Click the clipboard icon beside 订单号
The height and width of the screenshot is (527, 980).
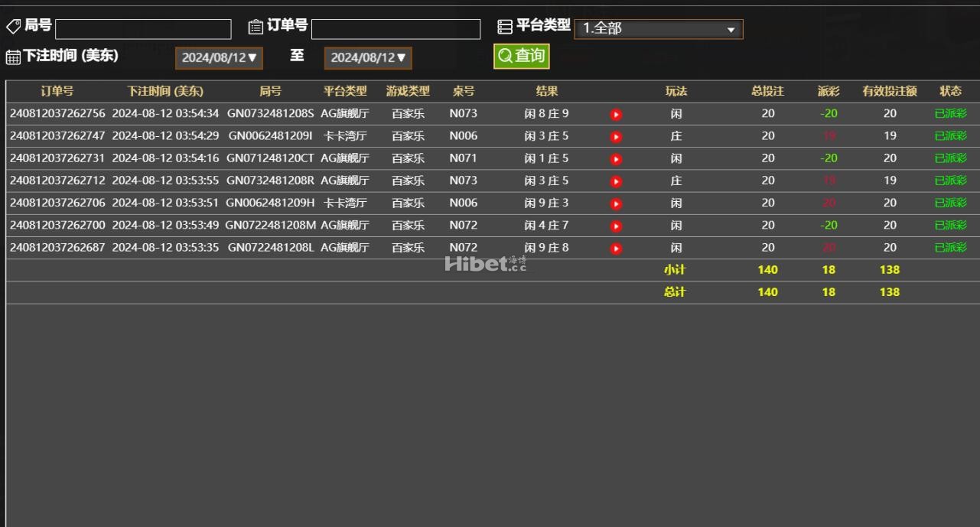[x=256, y=27]
